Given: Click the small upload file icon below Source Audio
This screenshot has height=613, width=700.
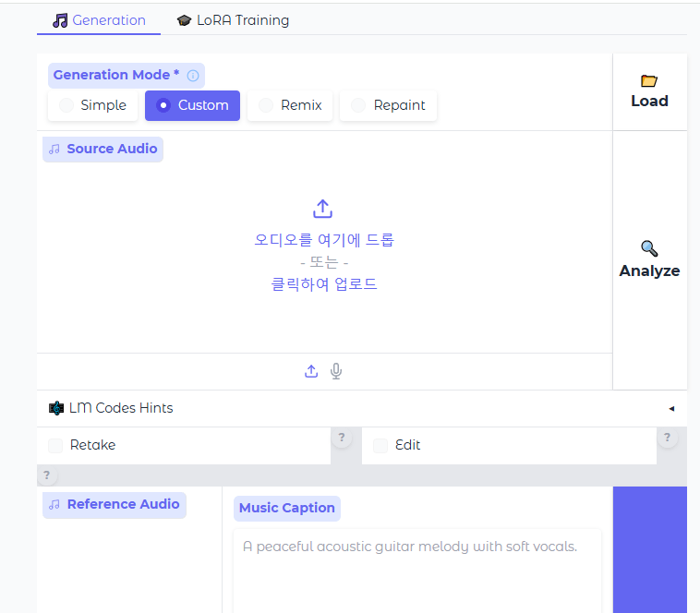Looking at the screenshot, I should (x=311, y=371).
